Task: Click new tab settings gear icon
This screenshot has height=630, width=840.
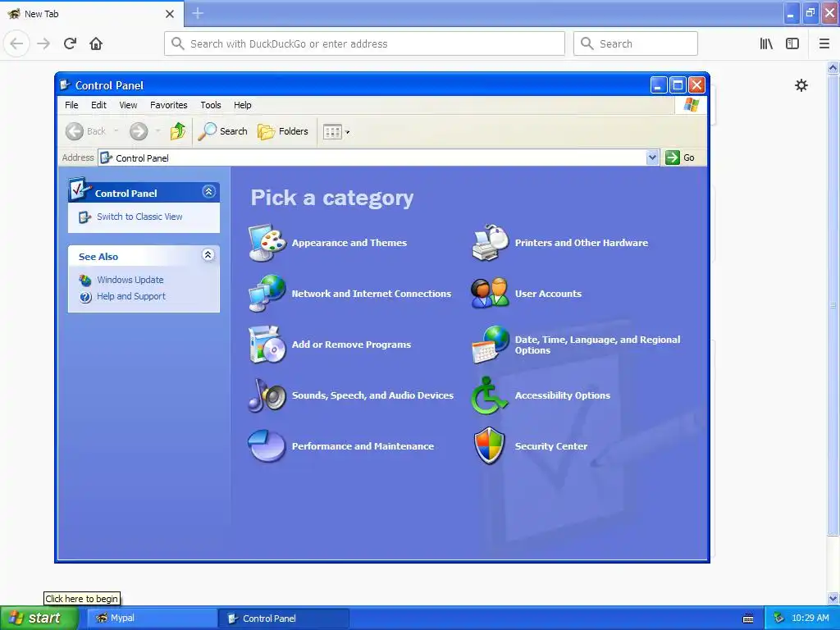Action: coord(801,85)
